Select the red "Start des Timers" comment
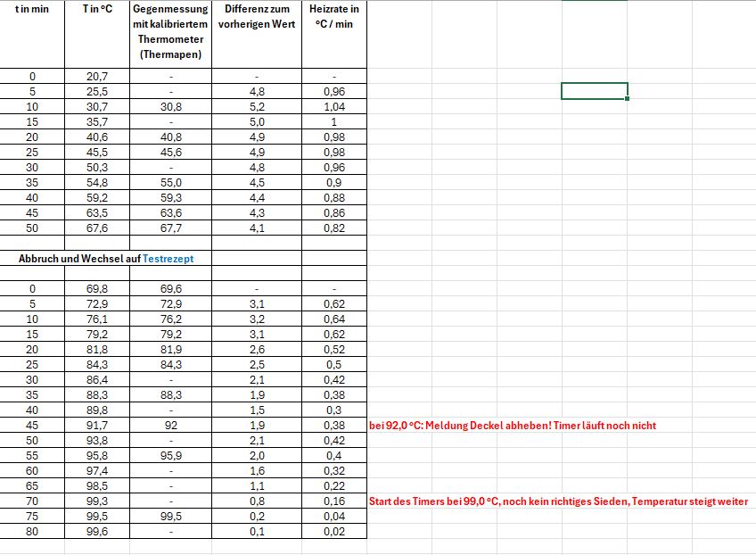Screen dimensions: 756x555 [558, 501]
